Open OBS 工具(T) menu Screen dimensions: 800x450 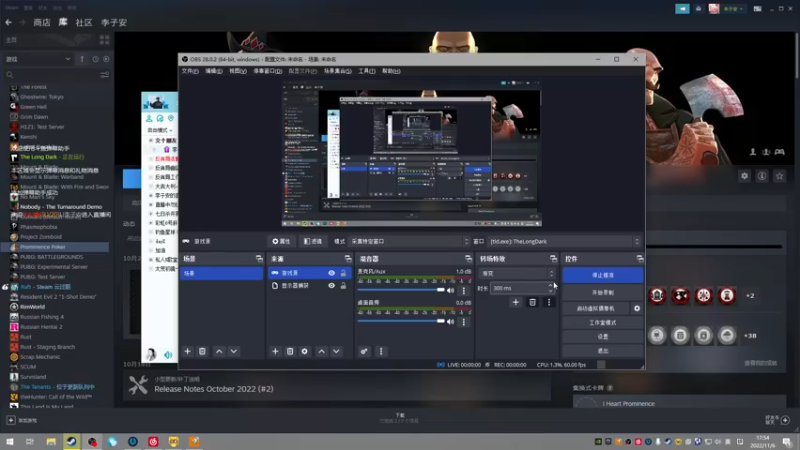pyautogui.click(x=367, y=71)
